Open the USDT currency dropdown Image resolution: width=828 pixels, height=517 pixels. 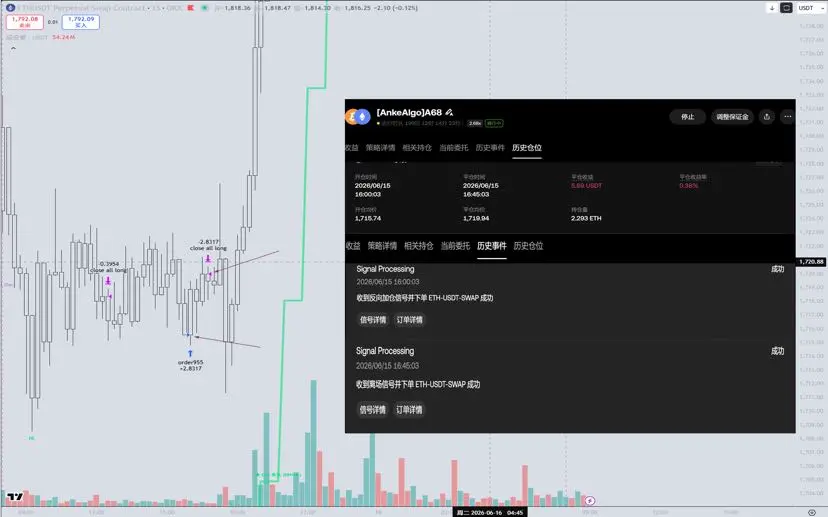pos(809,8)
